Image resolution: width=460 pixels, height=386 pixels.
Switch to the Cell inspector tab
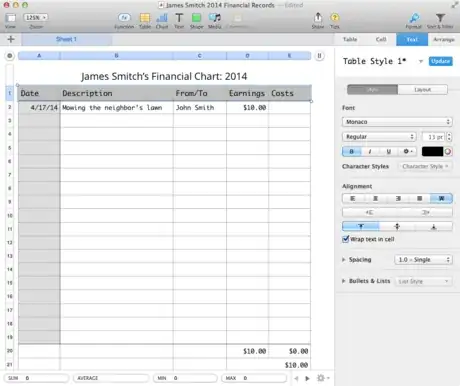click(381, 39)
